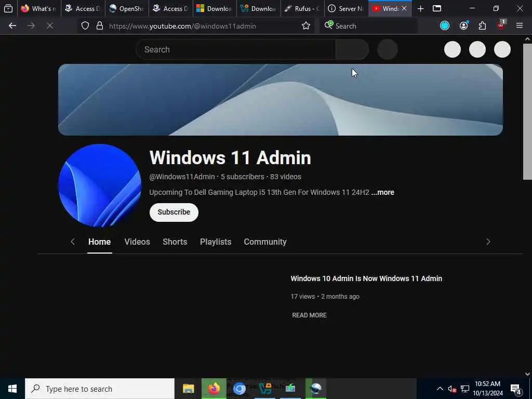Switch to the What's new browser tab

point(39,8)
